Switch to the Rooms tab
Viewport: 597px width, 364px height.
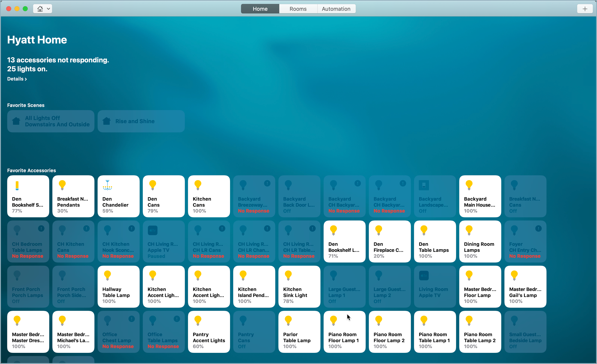tap(298, 9)
